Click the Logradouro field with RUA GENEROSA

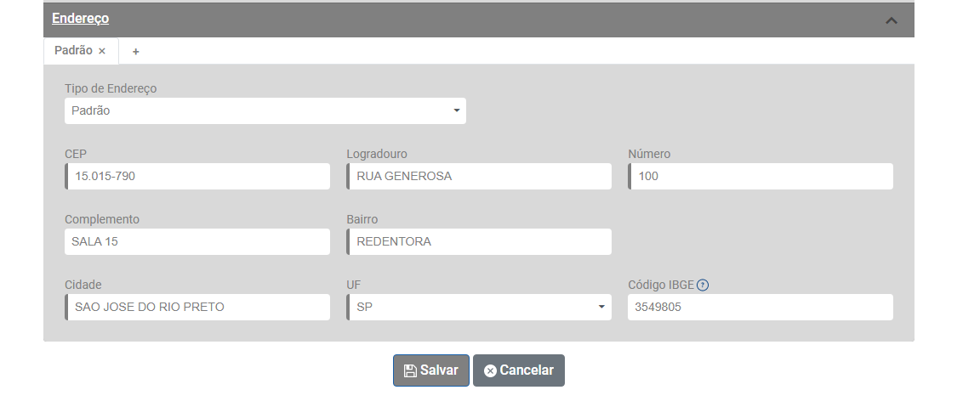[479, 177]
